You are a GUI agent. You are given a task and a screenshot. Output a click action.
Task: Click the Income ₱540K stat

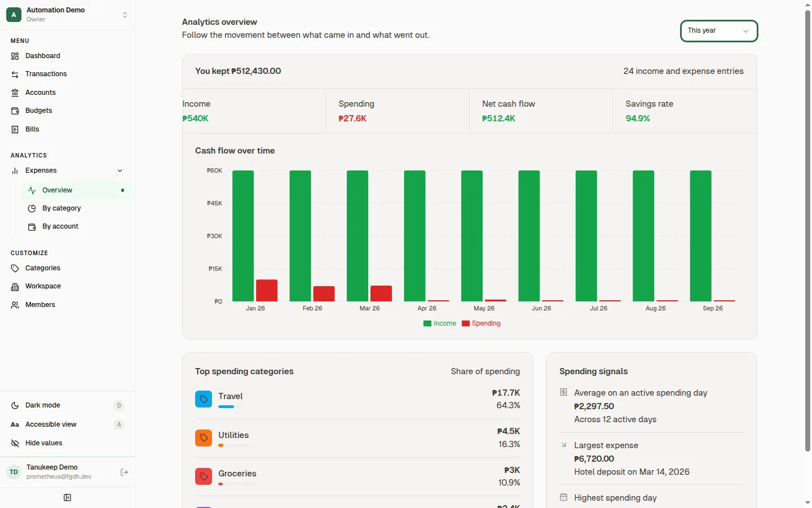tap(254, 111)
